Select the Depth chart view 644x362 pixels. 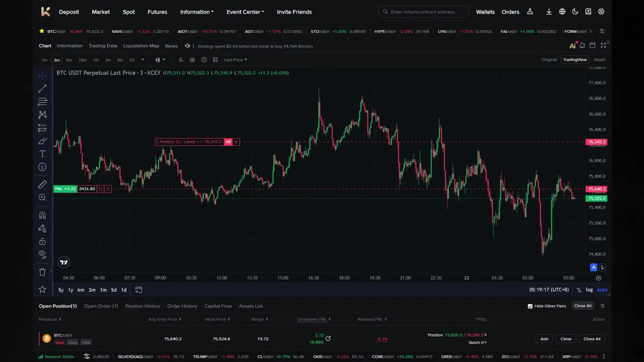click(599, 60)
